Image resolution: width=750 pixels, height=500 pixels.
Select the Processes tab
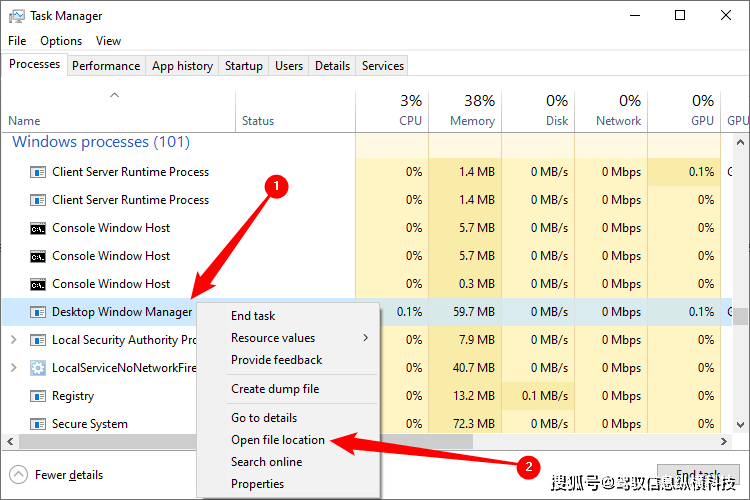[34, 64]
